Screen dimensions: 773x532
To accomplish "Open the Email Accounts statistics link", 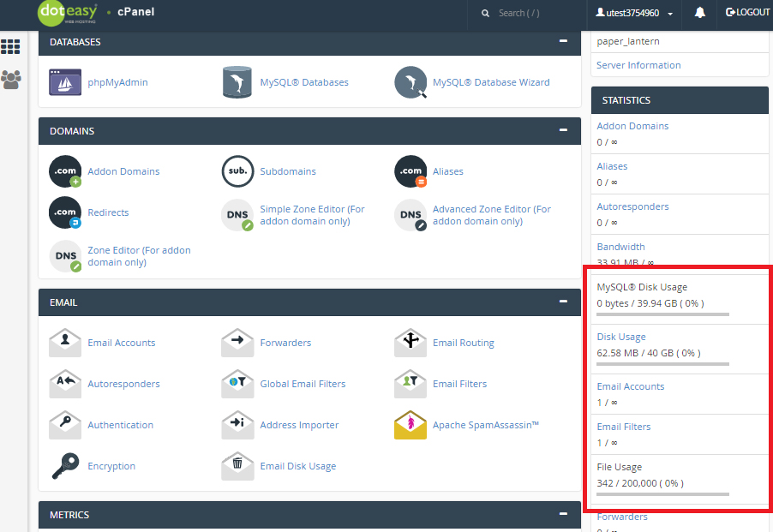I will coord(631,386).
